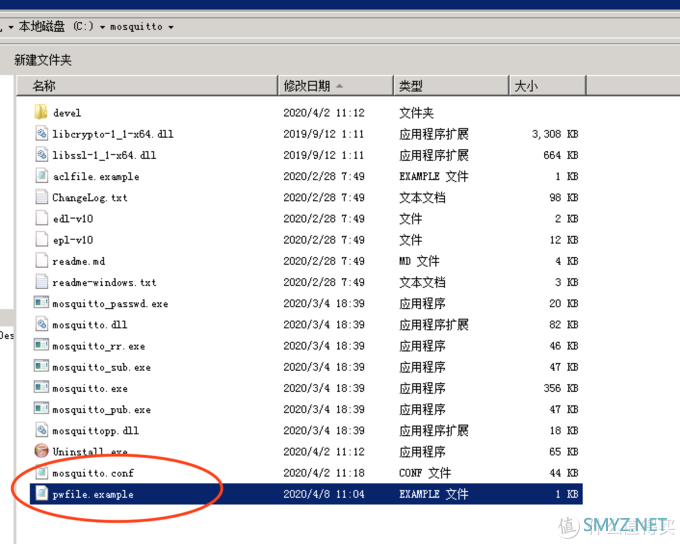Click 文件夹 type of devel row
680x544 pixels.
[416, 113]
